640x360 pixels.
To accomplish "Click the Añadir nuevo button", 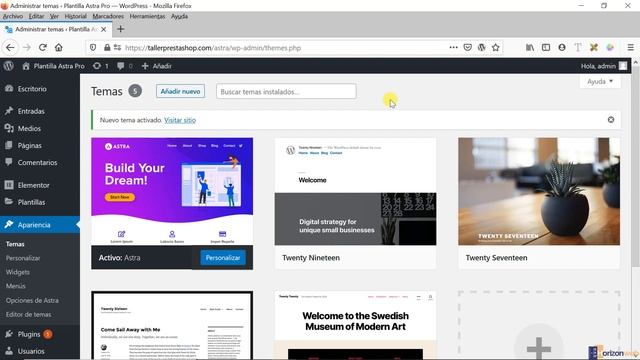I will [x=180, y=91].
